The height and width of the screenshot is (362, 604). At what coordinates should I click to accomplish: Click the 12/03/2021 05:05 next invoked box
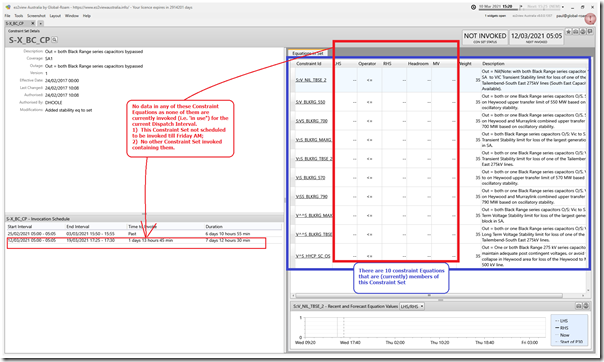[536, 37]
